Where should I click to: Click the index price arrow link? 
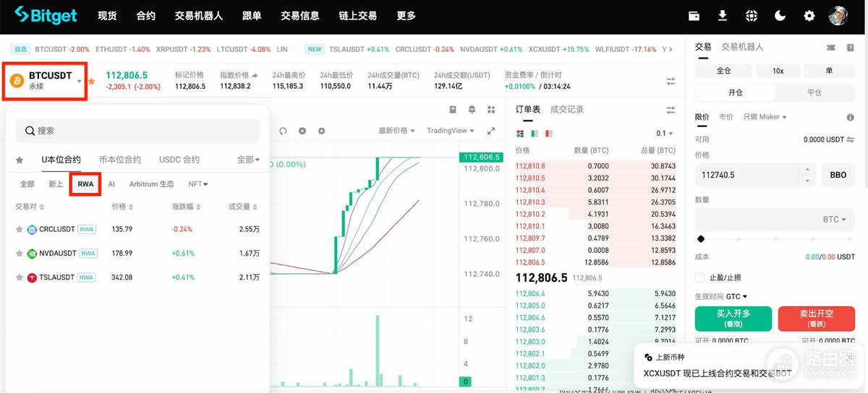pos(254,75)
